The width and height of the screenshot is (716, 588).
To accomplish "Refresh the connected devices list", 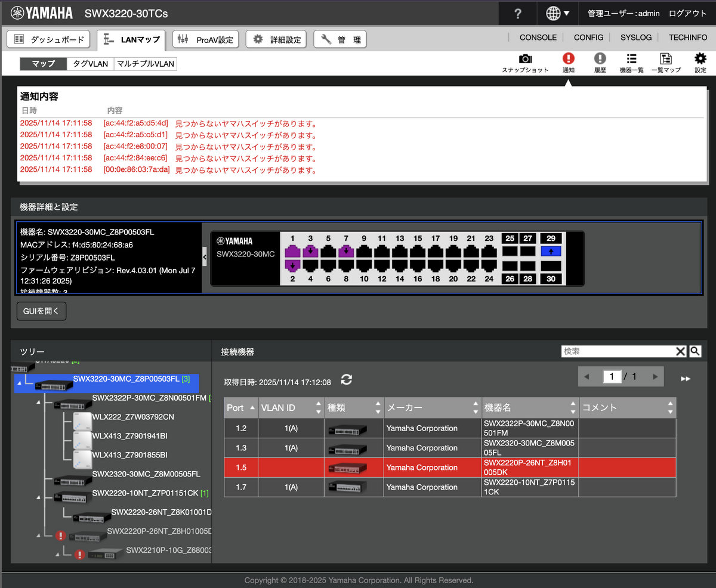I will click(x=346, y=380).
